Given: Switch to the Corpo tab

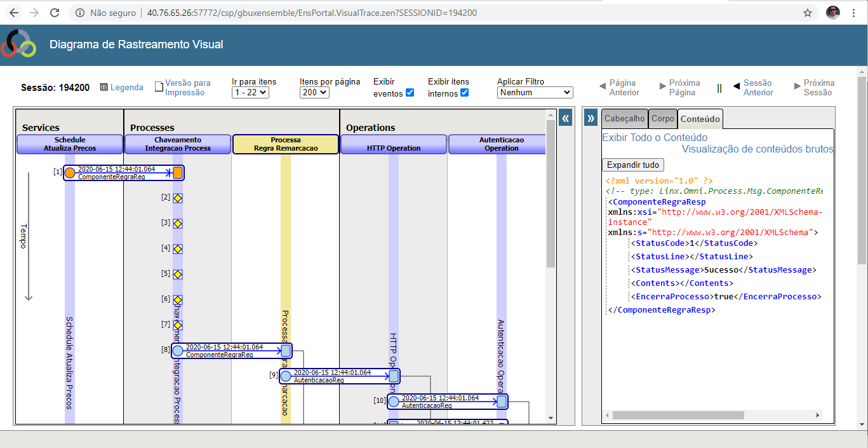Looking at the screenshot, I should click(x=662, y=119).
